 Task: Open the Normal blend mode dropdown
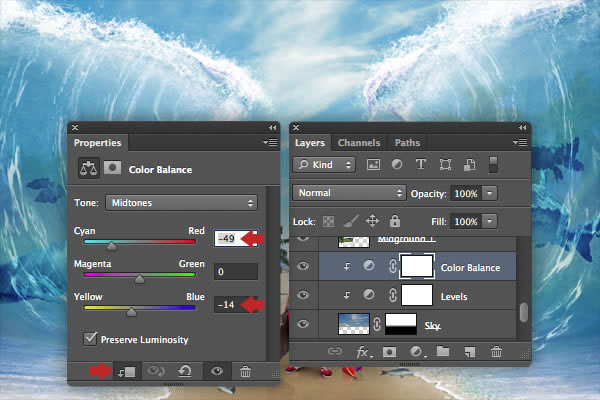(349, 193)
